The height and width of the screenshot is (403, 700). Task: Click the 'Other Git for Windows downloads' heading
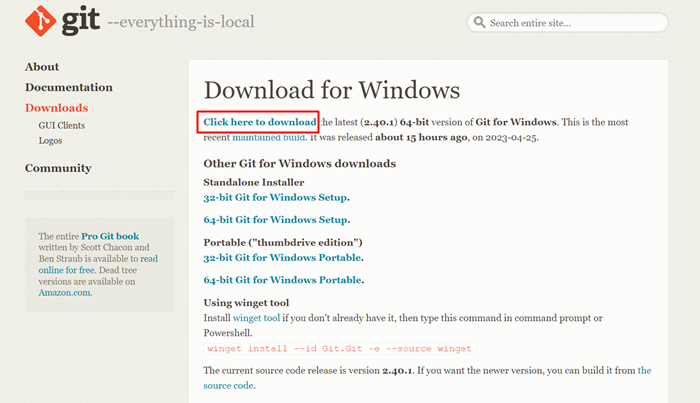300,163
